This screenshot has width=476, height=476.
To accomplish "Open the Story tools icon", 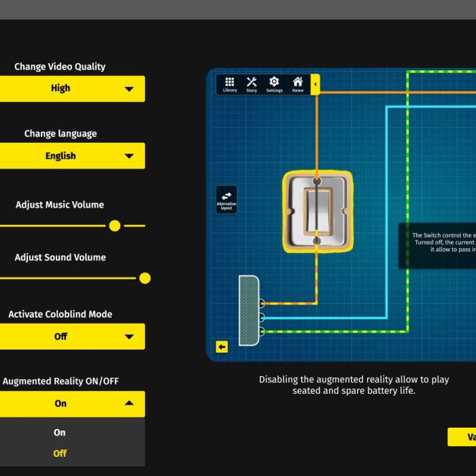I will coord(252,84).
